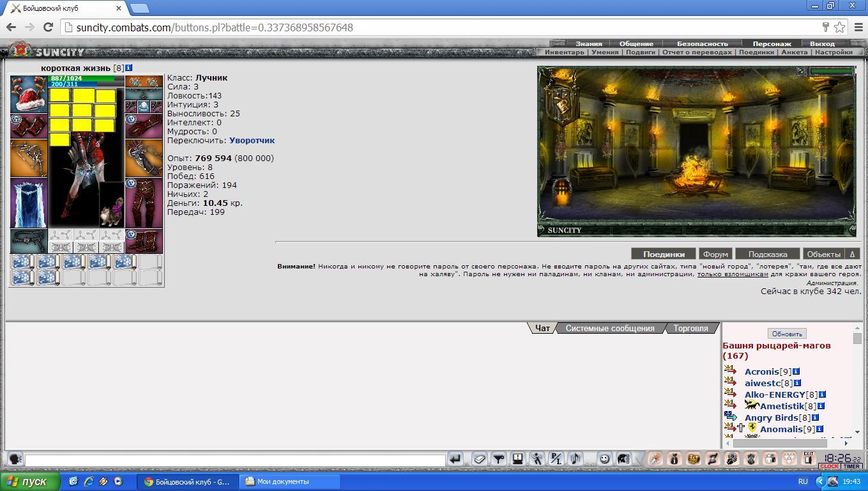Click info icon next to короткая жизнь name
This screenshot has height=491, width=868.
129,68
